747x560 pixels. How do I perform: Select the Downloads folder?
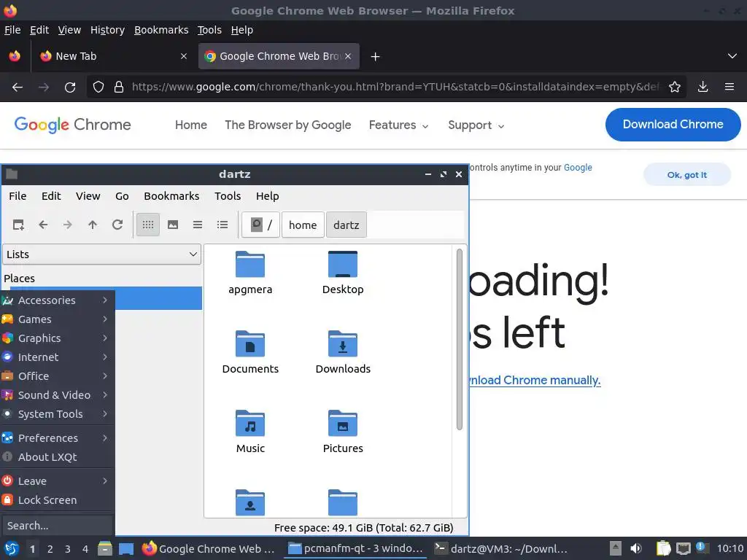coord(343,352)
